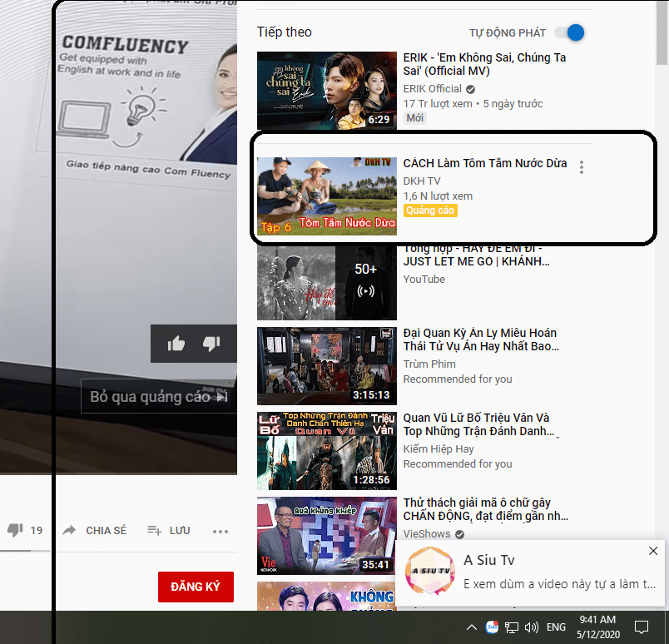Open ERIK 'Em Không Sai, Chúng Ta Sai' thumbnail
The height and width of the screenshot is (644, 669).
(x=326, y=91)
